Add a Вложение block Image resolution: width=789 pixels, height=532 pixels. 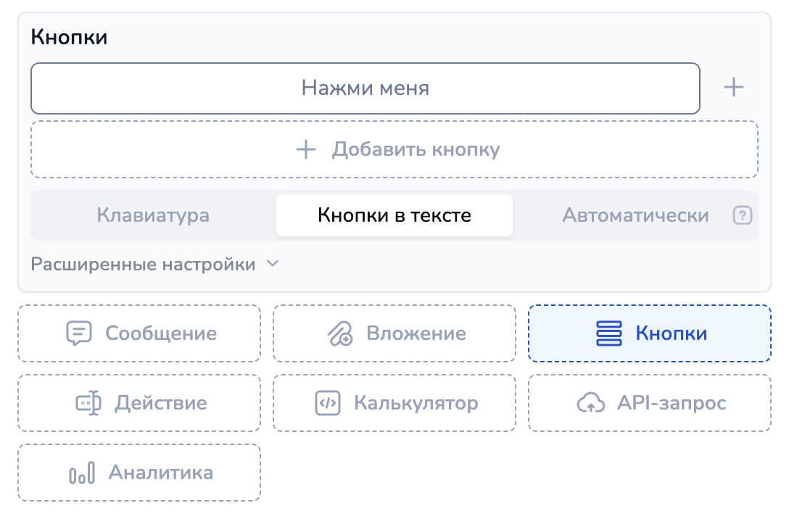[x=394, y=333]
